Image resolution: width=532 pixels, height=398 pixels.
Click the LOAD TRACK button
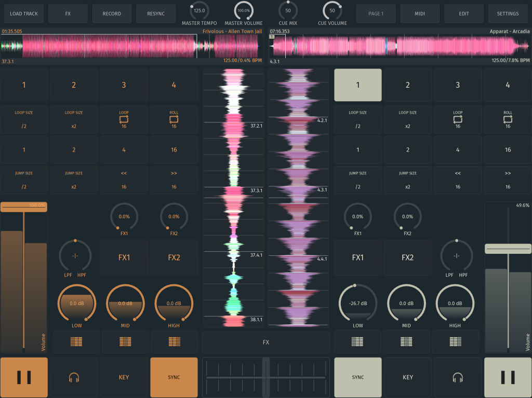(x=24, y=13)
